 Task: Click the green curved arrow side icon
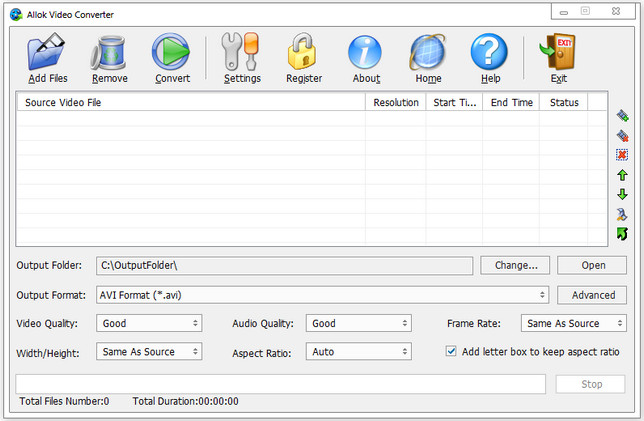(622, 234)
